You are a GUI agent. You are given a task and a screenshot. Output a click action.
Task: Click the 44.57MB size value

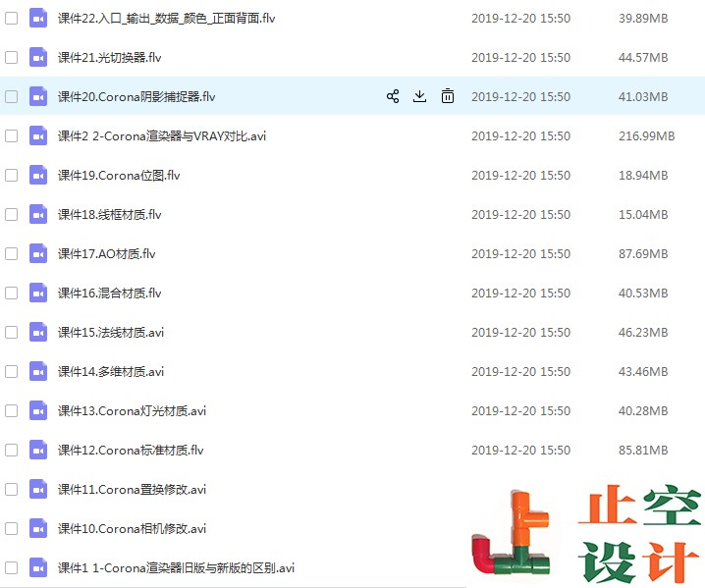coord(643,58)
